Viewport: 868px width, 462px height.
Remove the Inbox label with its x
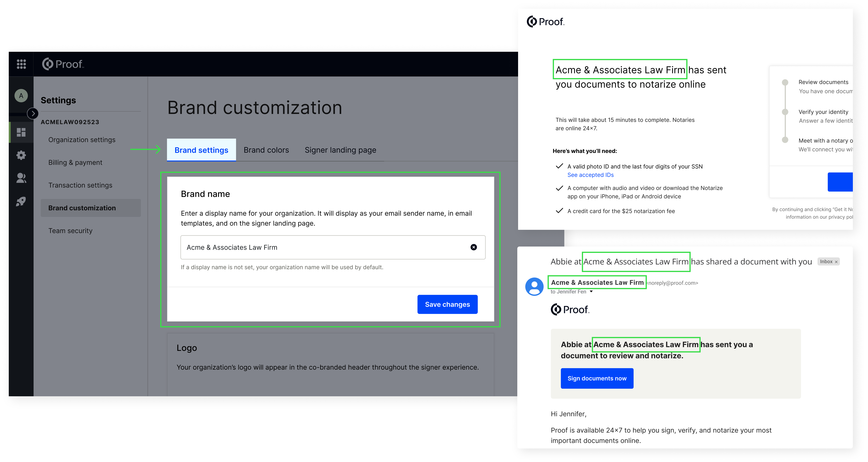tap(836, 262)
